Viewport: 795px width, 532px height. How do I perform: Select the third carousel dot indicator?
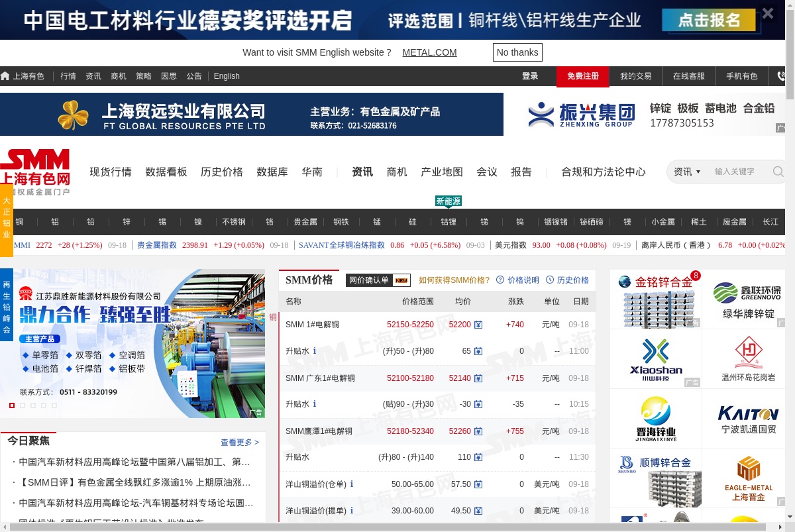33,405
